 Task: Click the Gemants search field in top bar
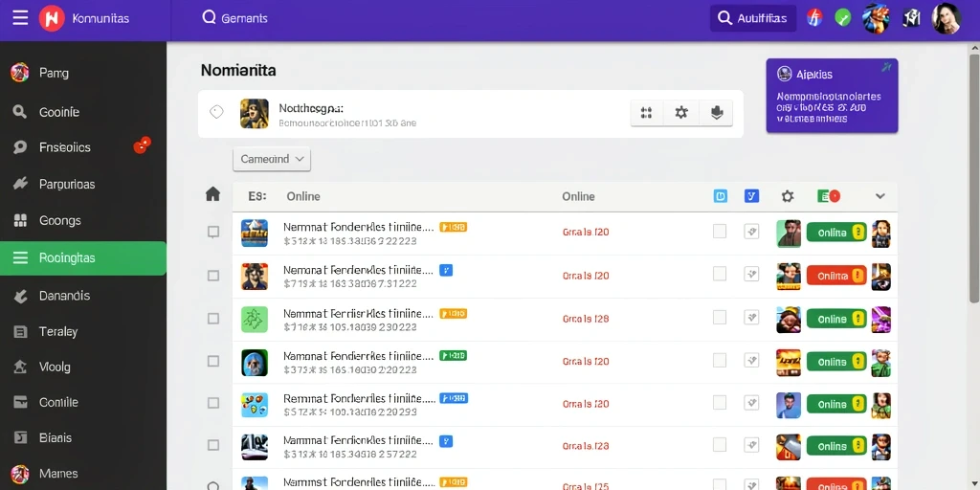click(x=235, y=18)
